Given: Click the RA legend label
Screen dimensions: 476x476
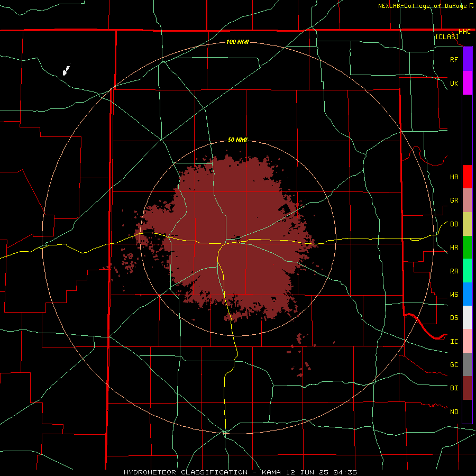Looking at the screenshot, I should [454, 271].
